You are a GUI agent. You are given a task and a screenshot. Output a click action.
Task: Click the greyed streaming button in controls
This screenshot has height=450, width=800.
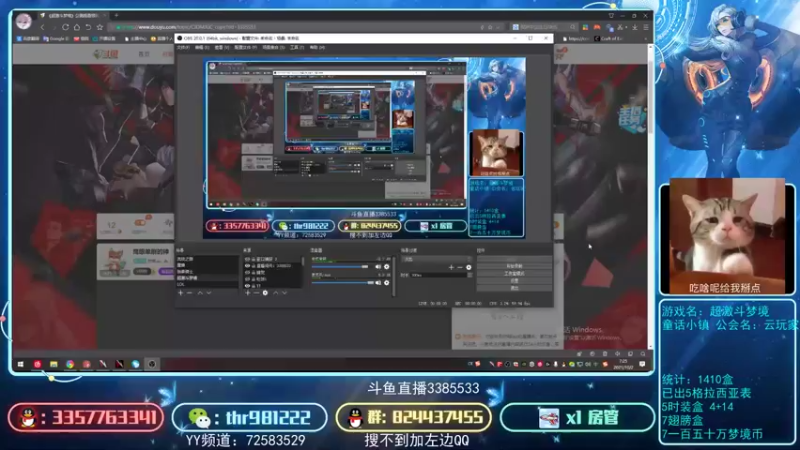(514, 259)
